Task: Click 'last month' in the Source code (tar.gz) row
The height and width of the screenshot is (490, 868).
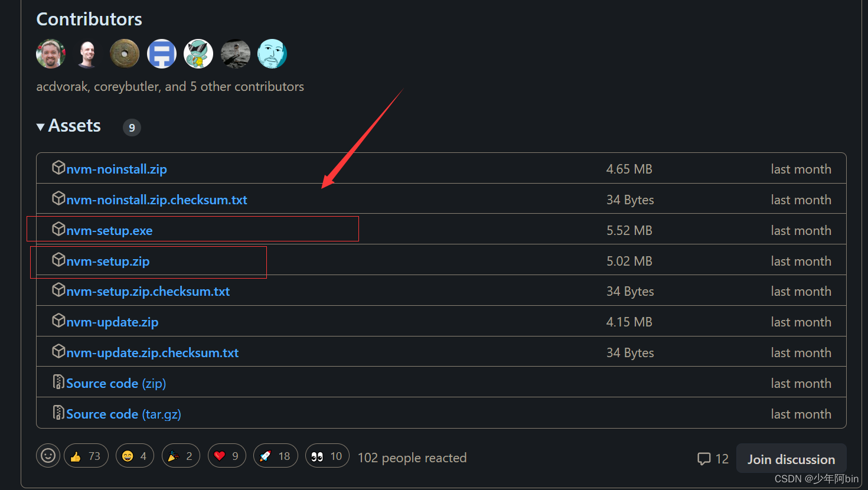Action: click(801, 414)
